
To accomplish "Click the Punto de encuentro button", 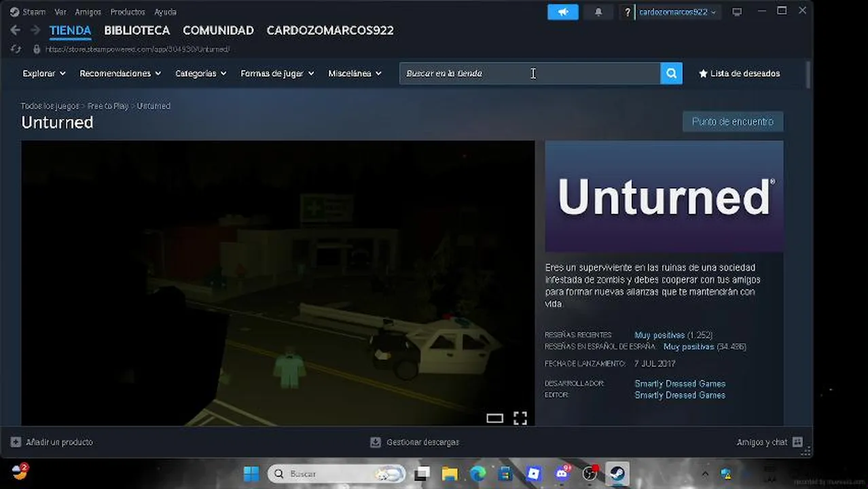I will point(733,122).
